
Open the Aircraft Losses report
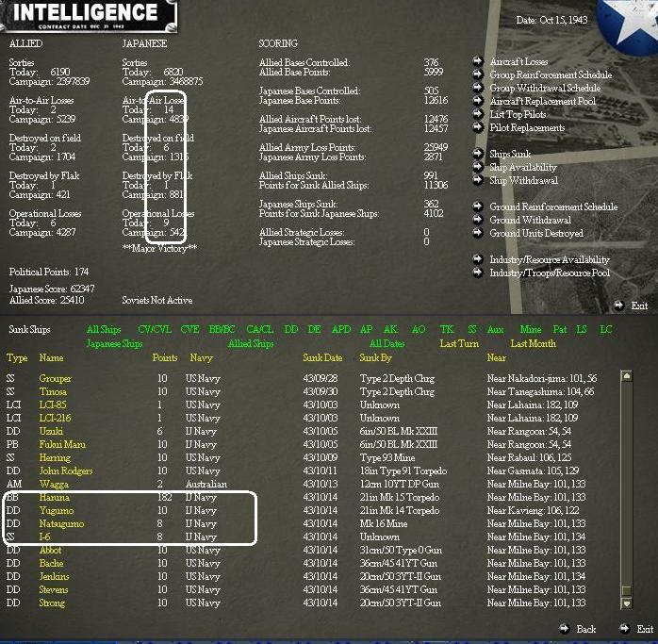coord(519,61)
